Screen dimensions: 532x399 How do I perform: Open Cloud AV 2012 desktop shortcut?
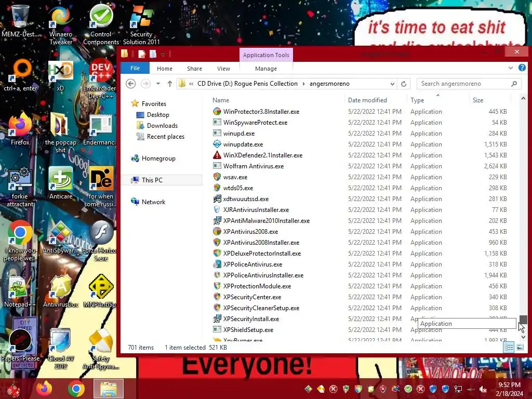point(60,348)
